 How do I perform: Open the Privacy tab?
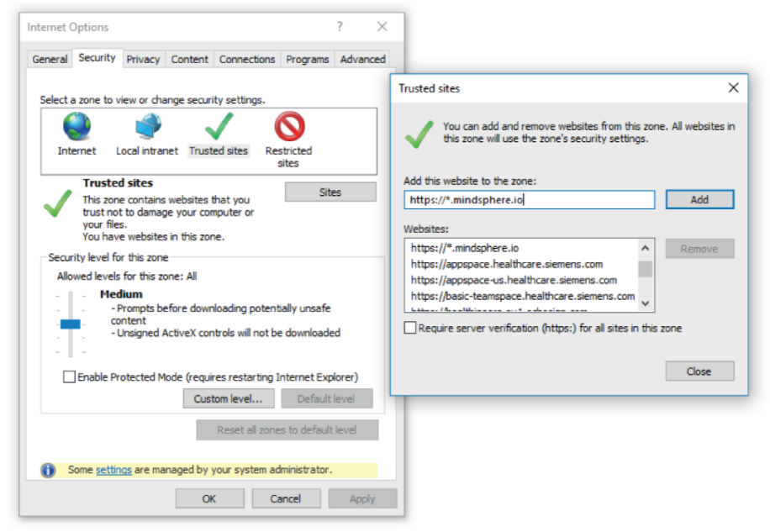[143, 60]
